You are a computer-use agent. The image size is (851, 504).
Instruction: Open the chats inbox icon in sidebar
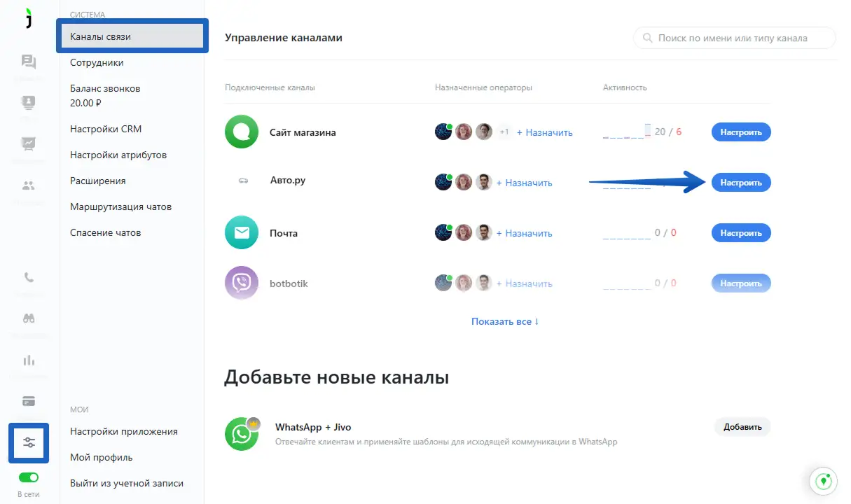point(29,62)
